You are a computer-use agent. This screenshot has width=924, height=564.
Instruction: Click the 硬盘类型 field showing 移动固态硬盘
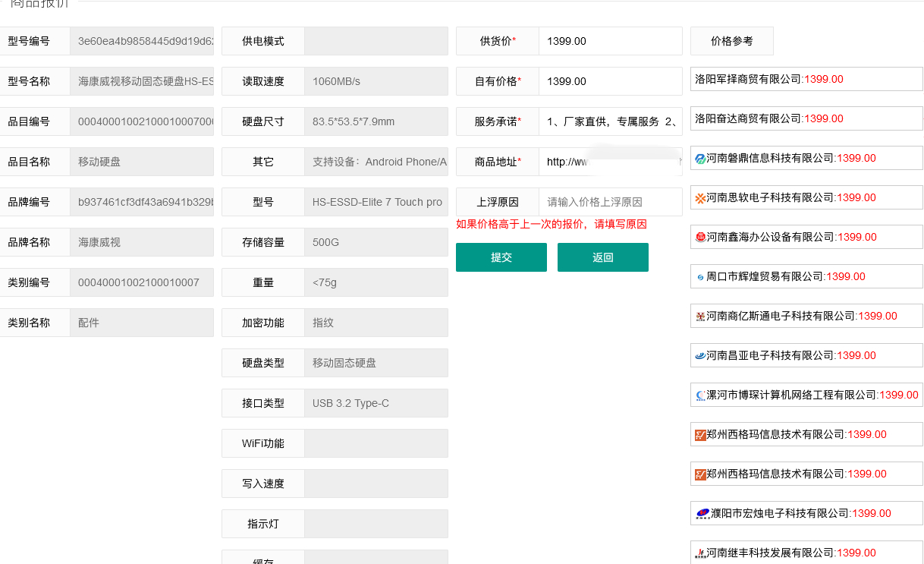coord(376,363)
